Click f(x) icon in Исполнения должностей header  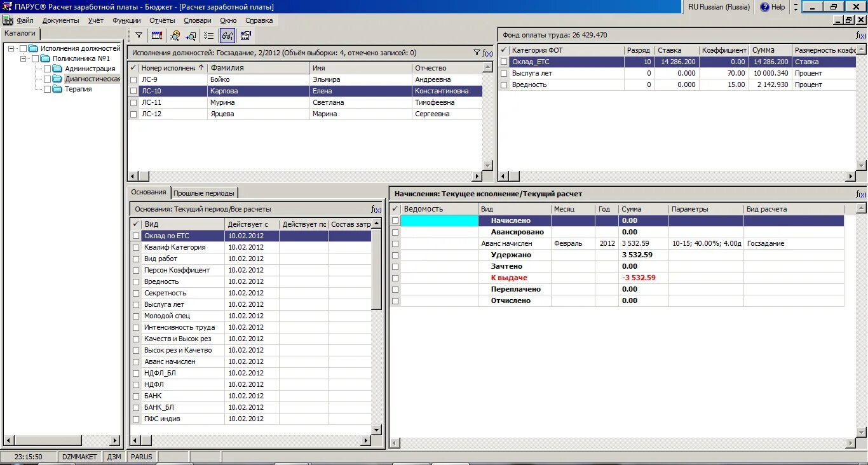click(x=487, y=53)
